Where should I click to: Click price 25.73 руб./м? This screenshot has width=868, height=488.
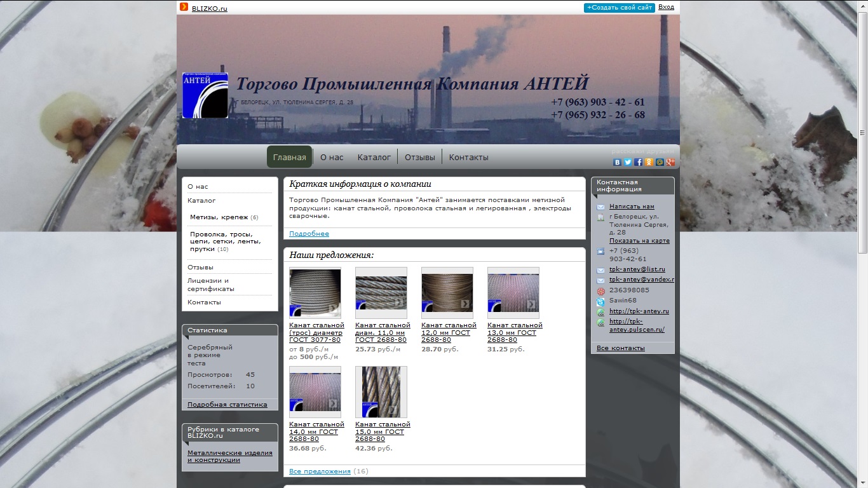pos(378,349)
